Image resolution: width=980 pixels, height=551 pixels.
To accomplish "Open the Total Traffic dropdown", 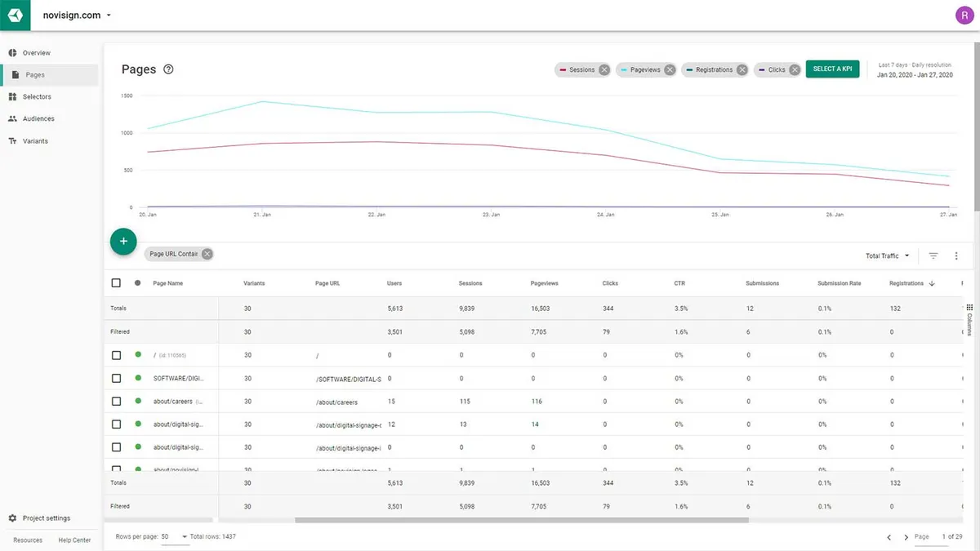I will pyautogui.click(x=887, y=256).
